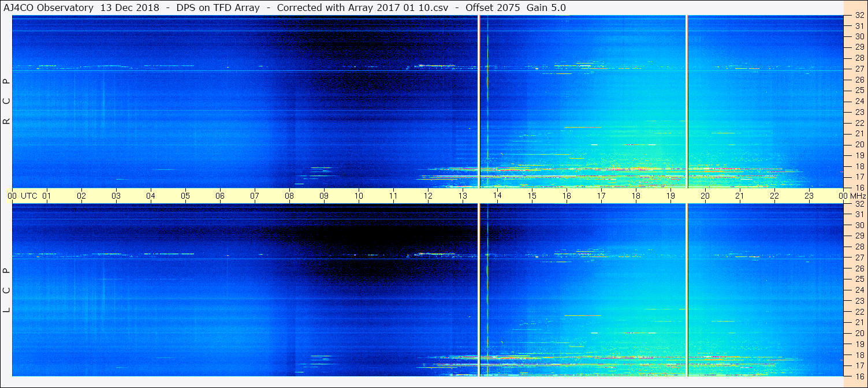This screenshot has height=388, width=868.
Task: Click the "23" hour label on the time axis
Action: (809, 196)
